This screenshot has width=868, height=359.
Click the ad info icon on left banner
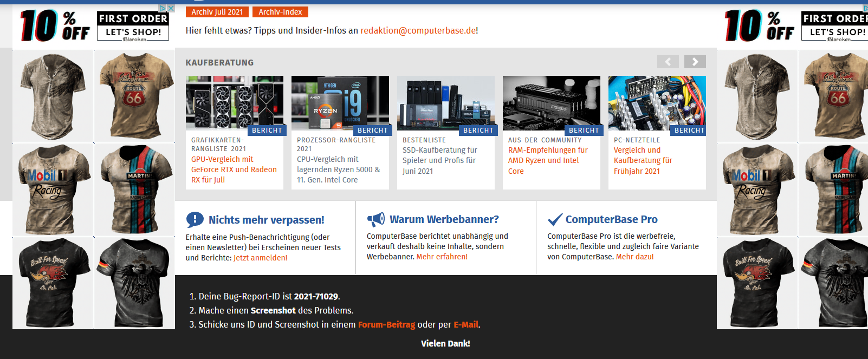pos(162,8)
